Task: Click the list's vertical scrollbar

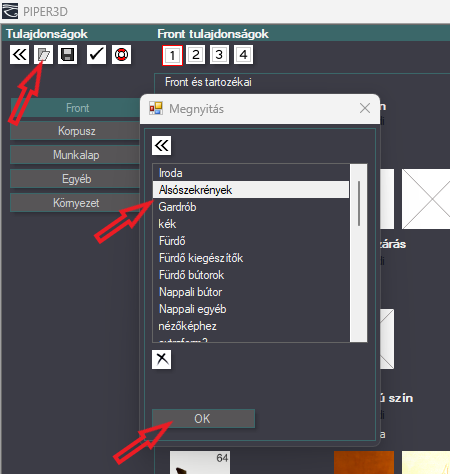Action: (x=359, y=253)
